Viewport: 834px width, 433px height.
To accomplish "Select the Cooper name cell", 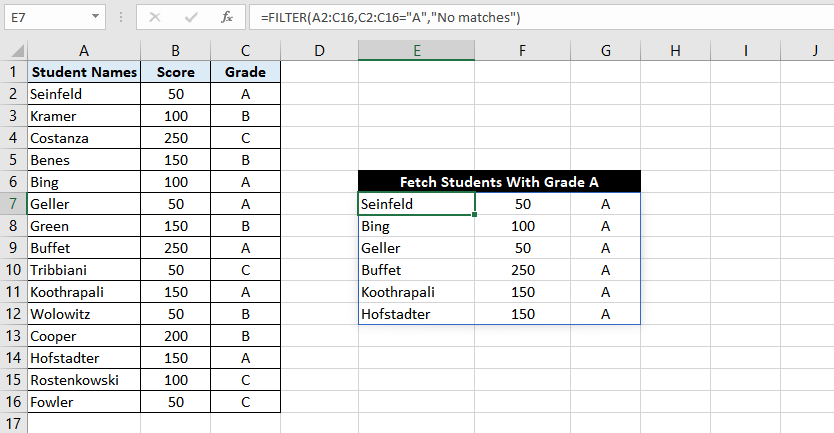I will click(84, 336).
